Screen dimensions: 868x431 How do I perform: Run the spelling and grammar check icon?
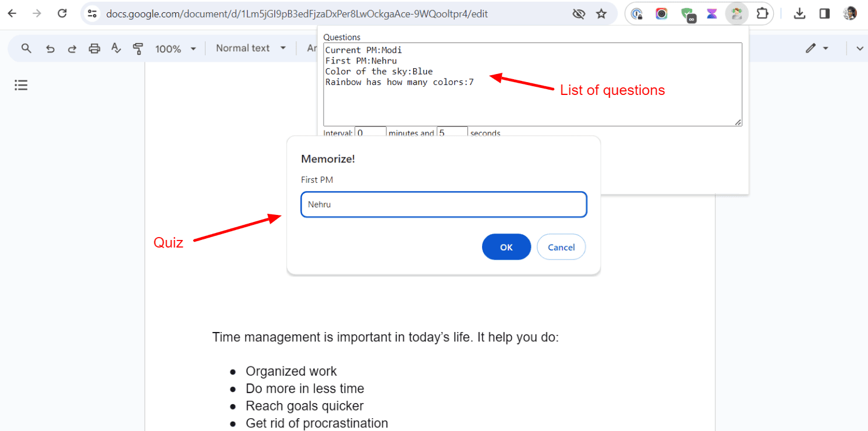(x=116, y=49)
